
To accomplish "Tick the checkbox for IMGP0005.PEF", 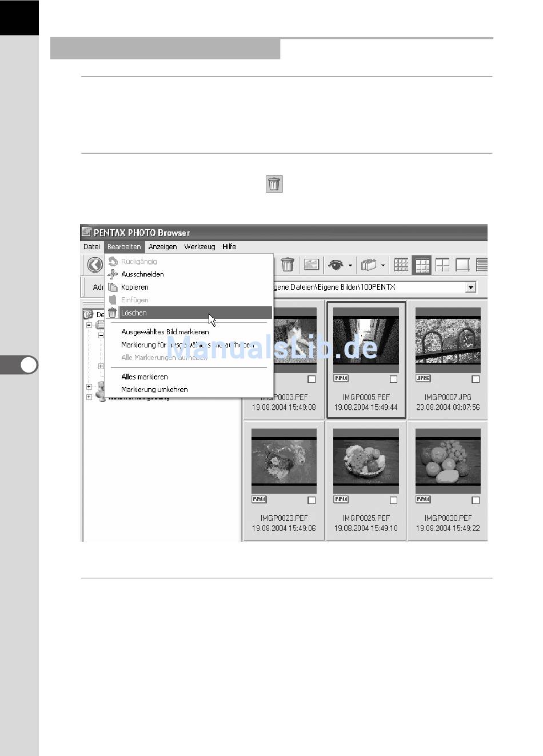I will click(393, 379).
